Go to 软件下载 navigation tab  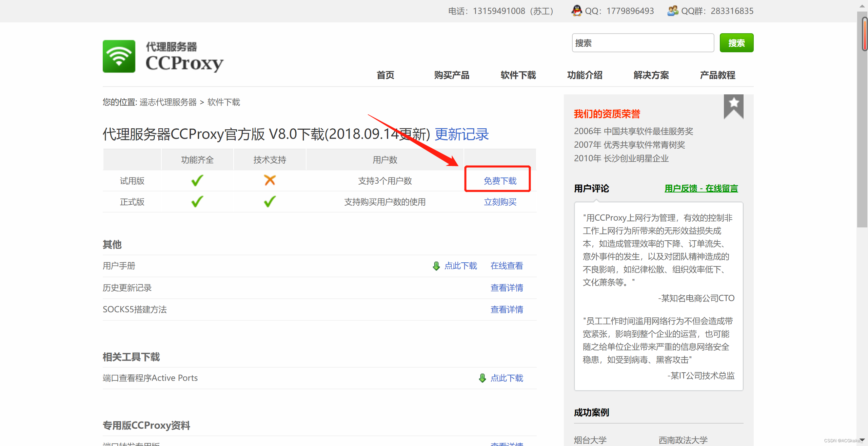pyautogui.click(x=518, y=75)
